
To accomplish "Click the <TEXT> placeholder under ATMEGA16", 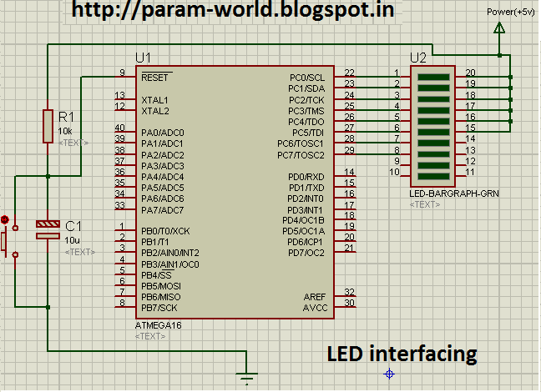I will pos(150,336).
